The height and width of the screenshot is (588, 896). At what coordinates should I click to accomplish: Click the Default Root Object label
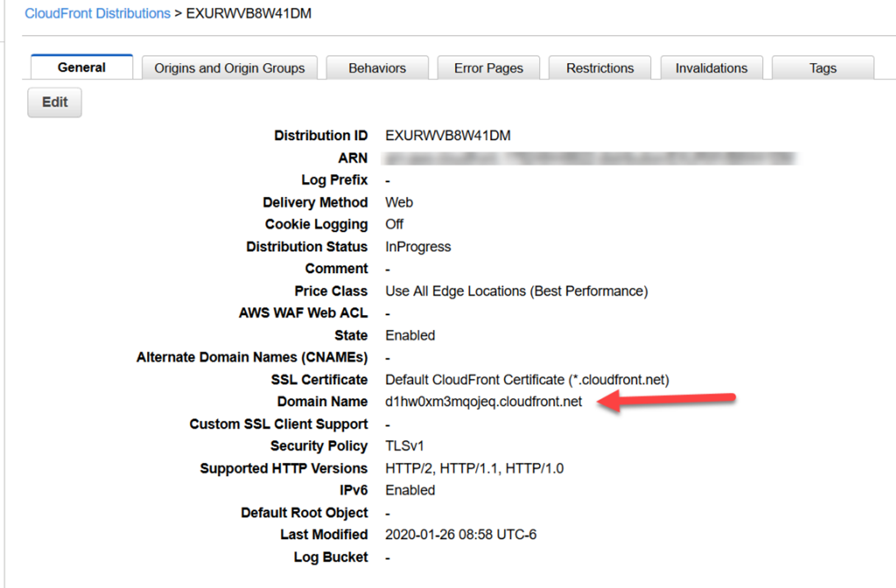[x=305, y=512]
